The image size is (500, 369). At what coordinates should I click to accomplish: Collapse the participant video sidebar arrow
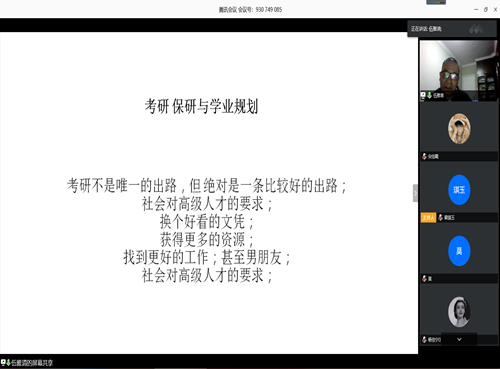415,193
